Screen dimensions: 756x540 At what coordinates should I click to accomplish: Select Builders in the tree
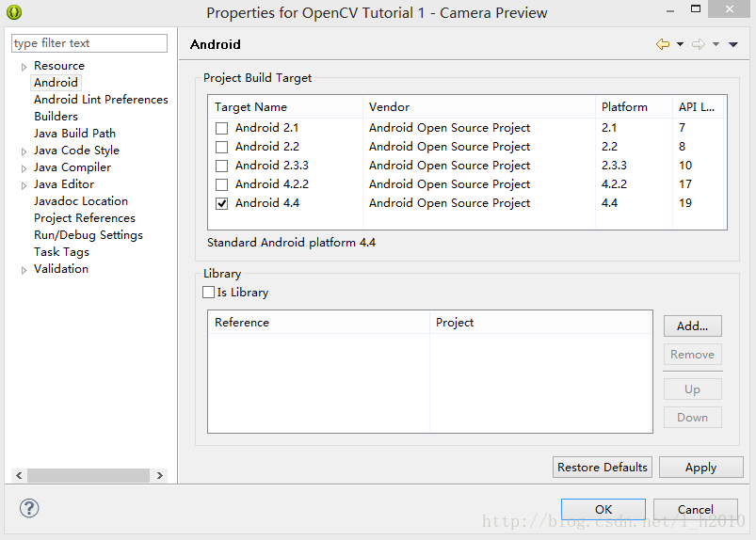[x=56, y=116]
